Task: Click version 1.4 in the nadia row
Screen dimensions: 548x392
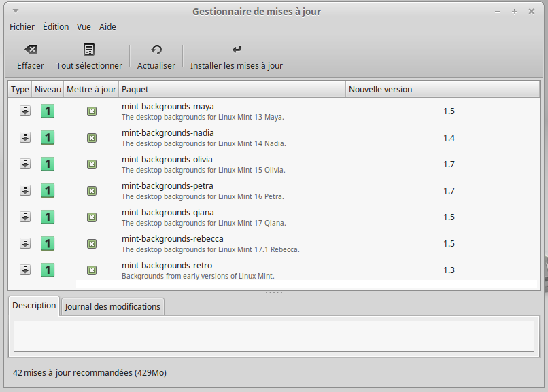Action: (x=449, y=138)
